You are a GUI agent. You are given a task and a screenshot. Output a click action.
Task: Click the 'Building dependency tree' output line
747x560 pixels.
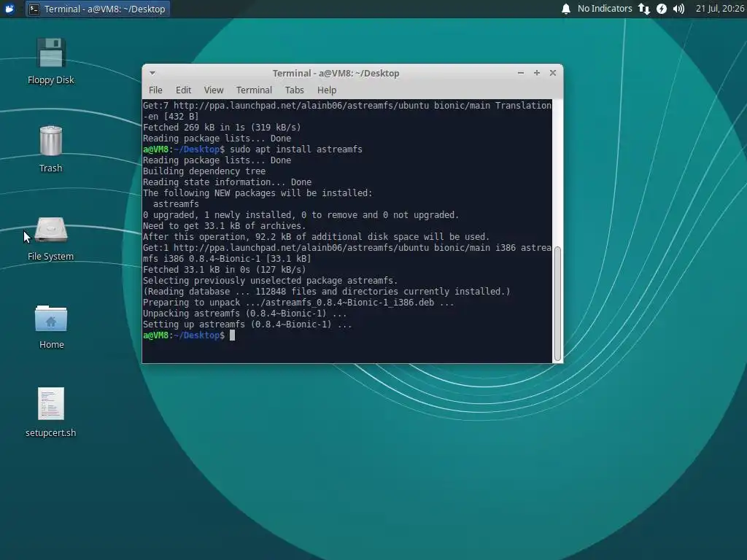[x=204, y=171]
